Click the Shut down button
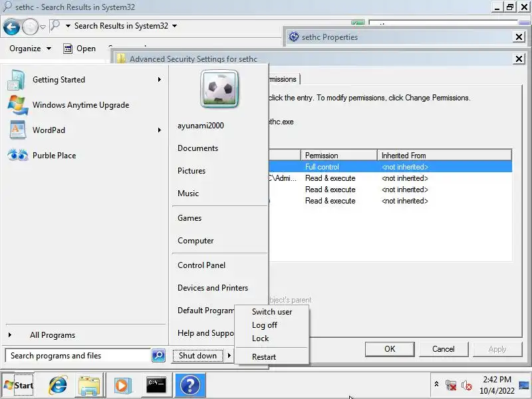The width and height of the screenshot is (532, 399). 198,356
